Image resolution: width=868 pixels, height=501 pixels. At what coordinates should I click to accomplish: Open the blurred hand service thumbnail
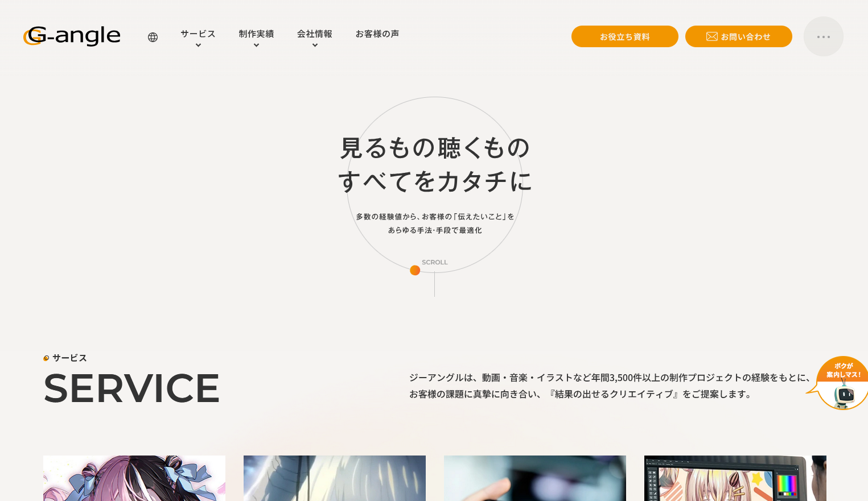pos(535,478)
